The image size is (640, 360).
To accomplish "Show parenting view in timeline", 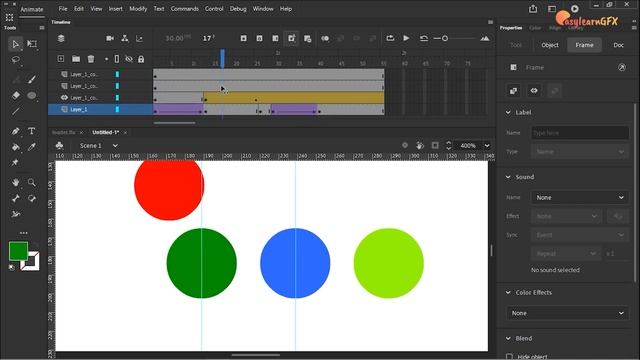I will pyautogui.click(x=125, y=38).
